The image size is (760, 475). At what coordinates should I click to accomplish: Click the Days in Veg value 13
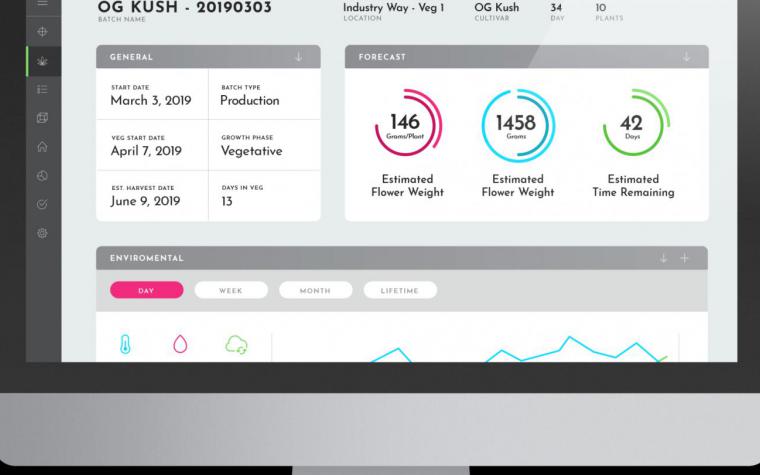tap(227, 201)
